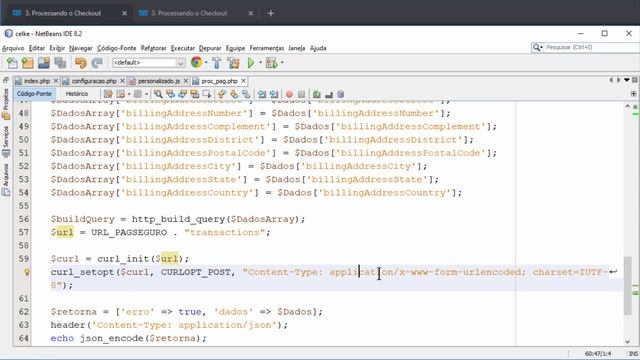
Task: Open the Ajuda menu
Action: coord(318,48)
